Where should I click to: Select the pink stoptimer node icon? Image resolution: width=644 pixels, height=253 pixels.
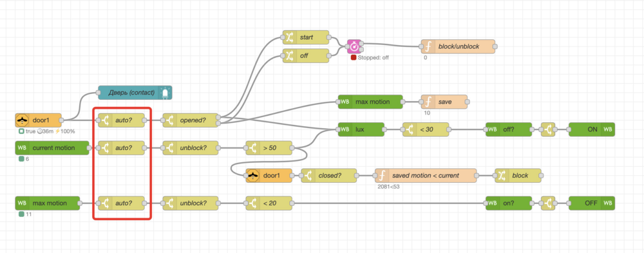[354, 46]
